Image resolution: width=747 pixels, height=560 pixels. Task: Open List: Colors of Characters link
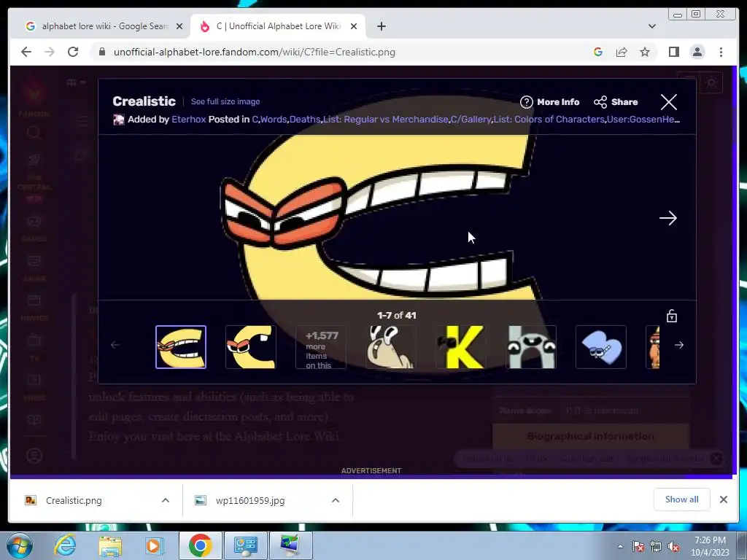pyautogui.click(x=549, y=119)
